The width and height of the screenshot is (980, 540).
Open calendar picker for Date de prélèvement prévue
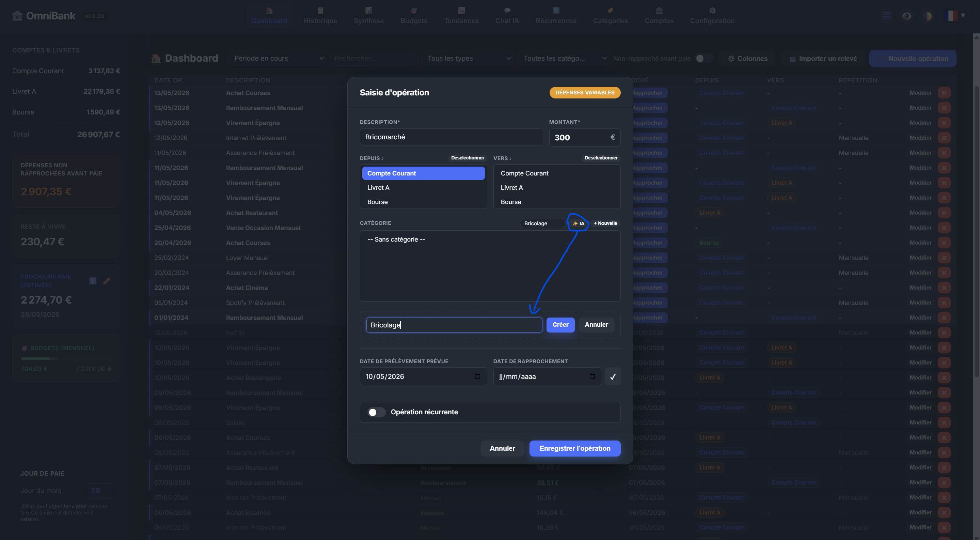click(x=477, y=376)
